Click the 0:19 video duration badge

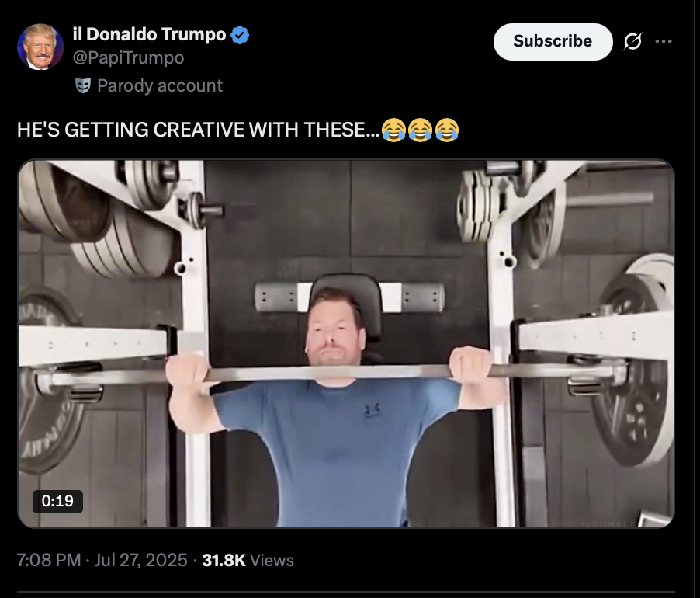57,501
